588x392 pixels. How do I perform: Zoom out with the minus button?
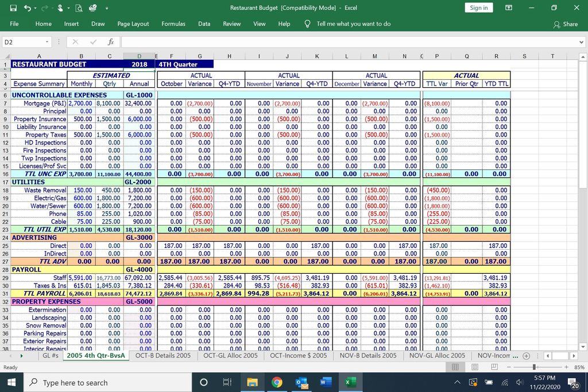point(508,367)
